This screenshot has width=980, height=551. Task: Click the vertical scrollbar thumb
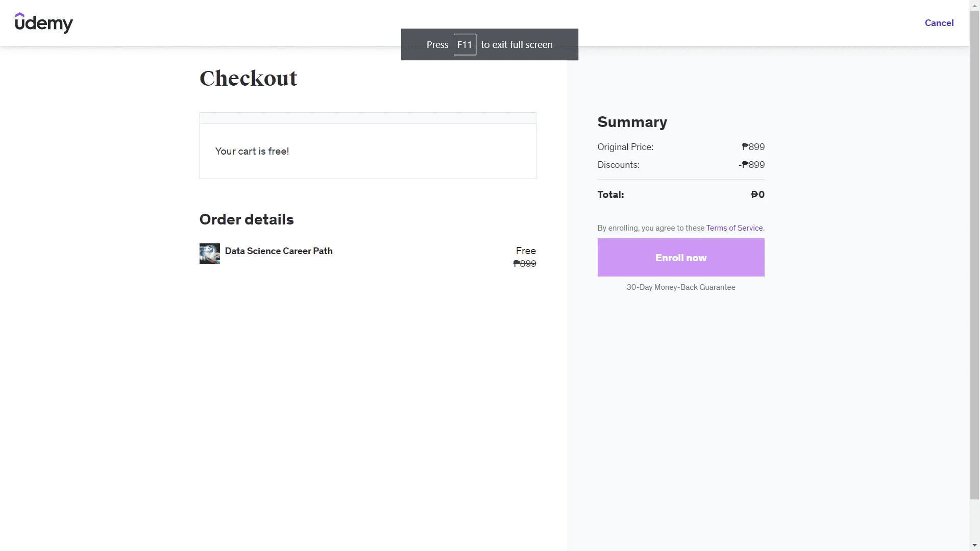[974, 255]
